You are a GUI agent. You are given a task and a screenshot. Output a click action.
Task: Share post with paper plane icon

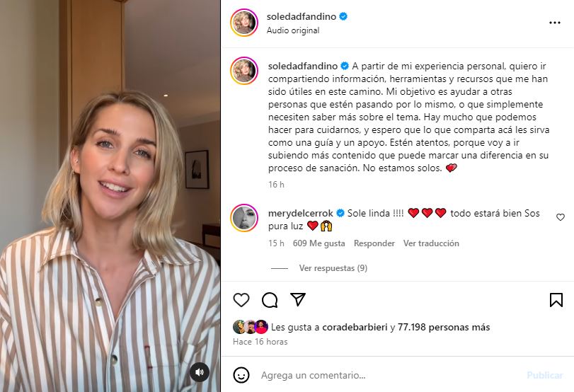(x=298, y=299)
